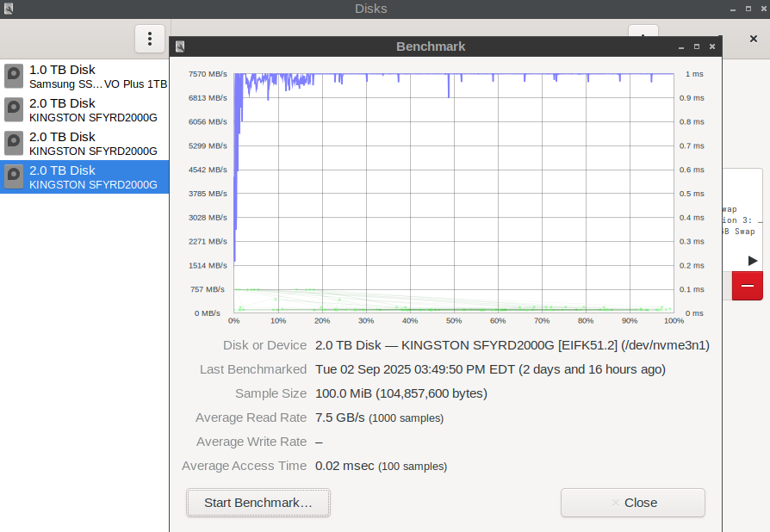Click the X button in Disks header bar

(754, 39)
